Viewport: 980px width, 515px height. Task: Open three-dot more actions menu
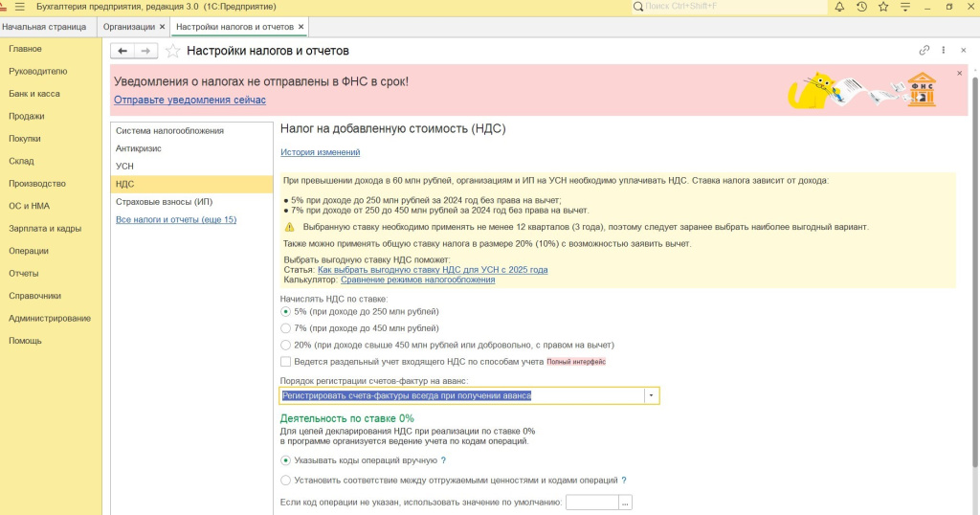coord(943,50)
